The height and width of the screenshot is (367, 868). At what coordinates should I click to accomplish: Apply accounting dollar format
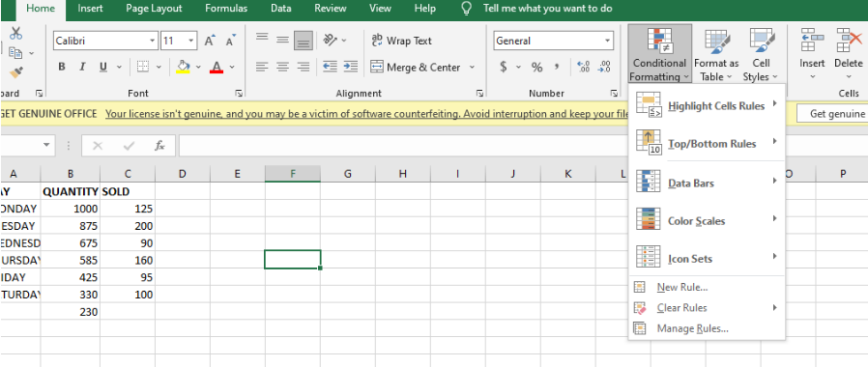[x=504, y=67]
